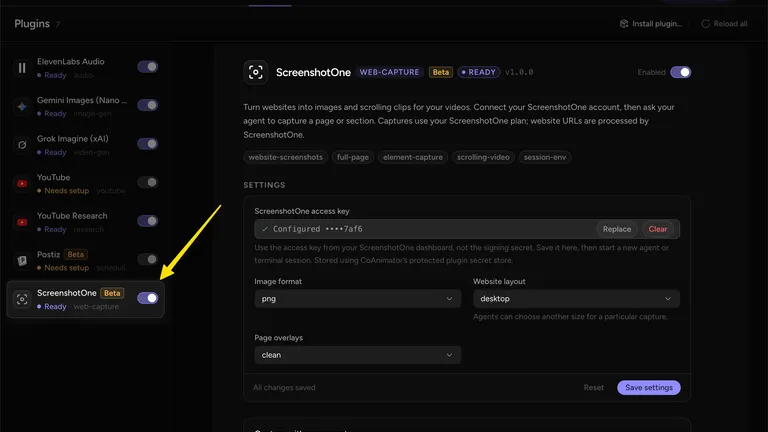Toggle the Gemini Images plugin switch
This screenshot has height=432, width=768.
click(x=147, y=105)
